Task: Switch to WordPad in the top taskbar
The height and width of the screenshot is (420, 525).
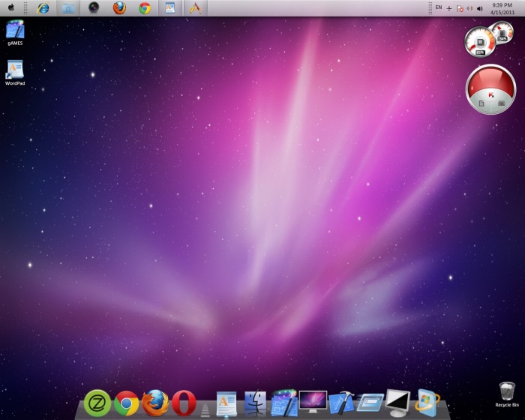Action: [x=170, y=7]
